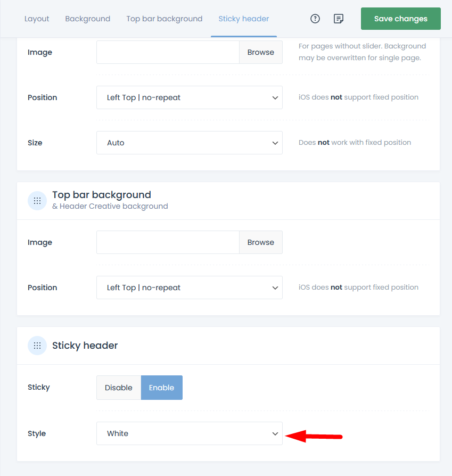Switch to the Layout tab
This screenshot has height=476, width=452.
[37, 19]
